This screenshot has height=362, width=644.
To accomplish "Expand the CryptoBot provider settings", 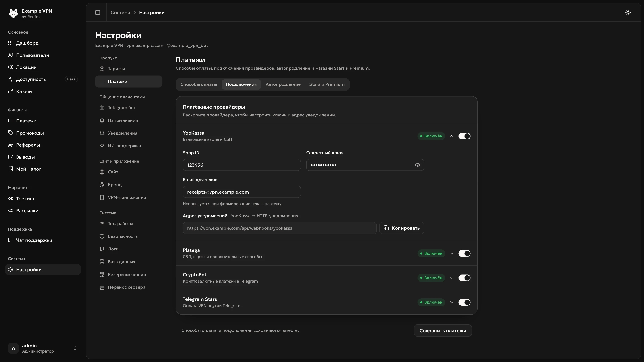I will pos(451,278).
